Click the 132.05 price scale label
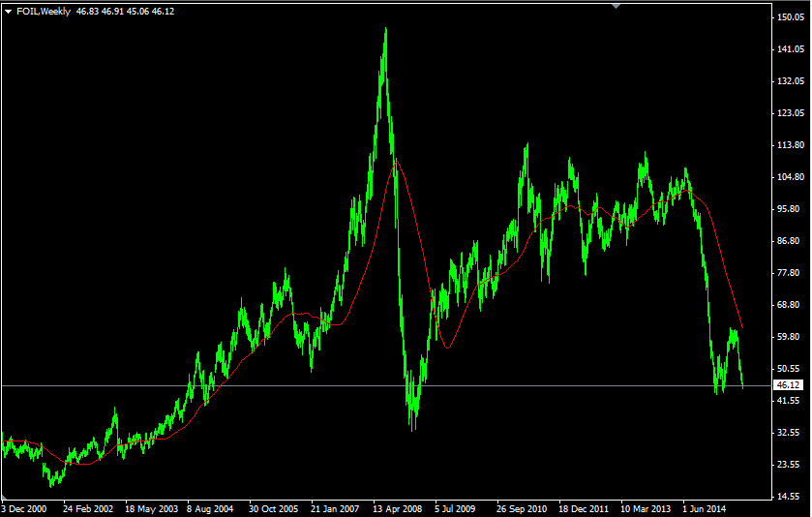 coord(791,80)
